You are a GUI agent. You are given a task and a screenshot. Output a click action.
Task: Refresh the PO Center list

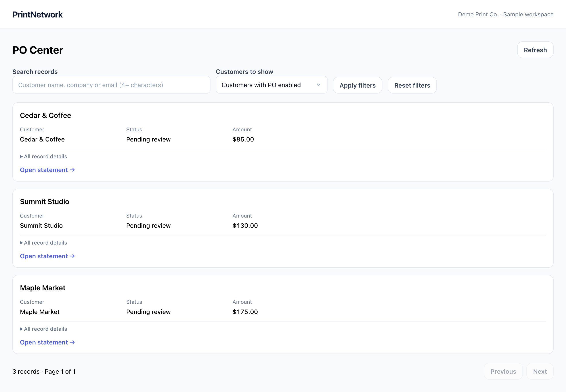[x=535, y=50]
